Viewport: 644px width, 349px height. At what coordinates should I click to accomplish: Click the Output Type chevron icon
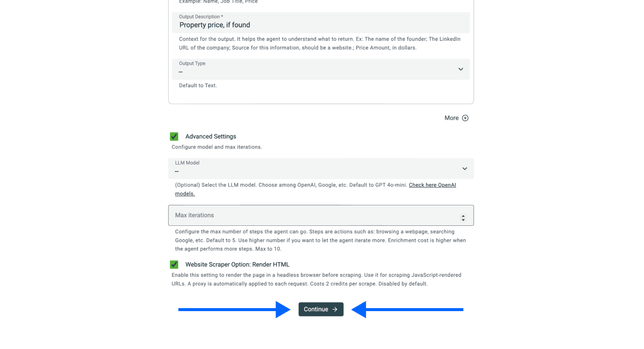click(460, 69)
